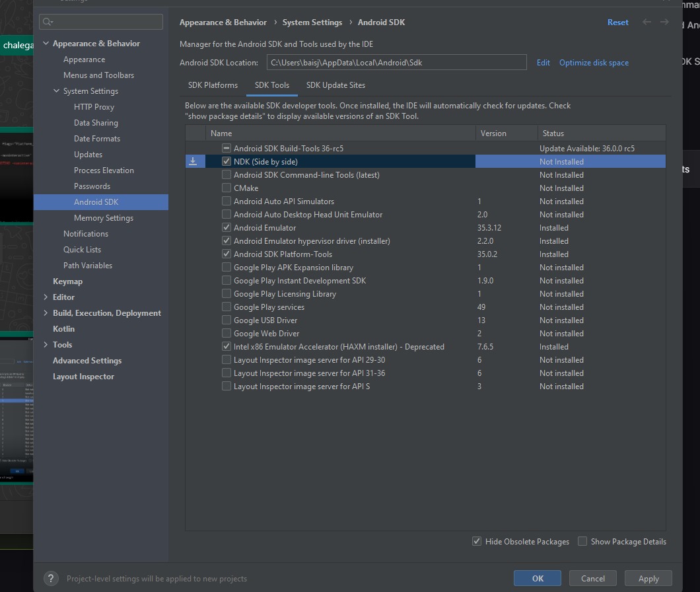This screenshot has width=700, height=592.
Task: Click the help question mark icon
Action: pyautogui.click(x=51, y=579)
